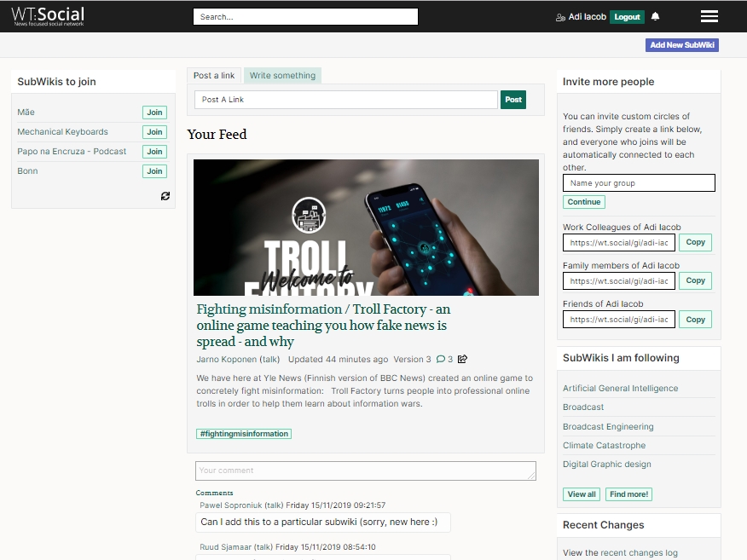Viewport: 747px width, 560px height.
Task: Click the Logout button
Action: coord(627,17)
